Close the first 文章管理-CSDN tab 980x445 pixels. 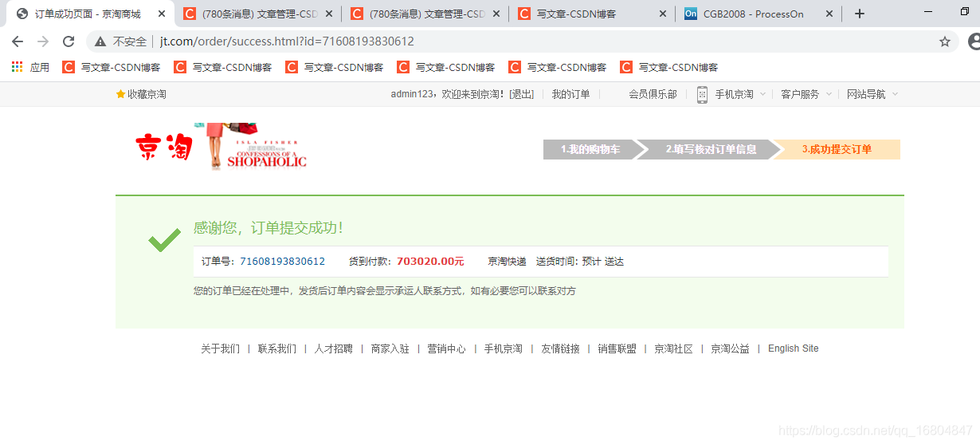pyautogui.click(x=329, y=14)
